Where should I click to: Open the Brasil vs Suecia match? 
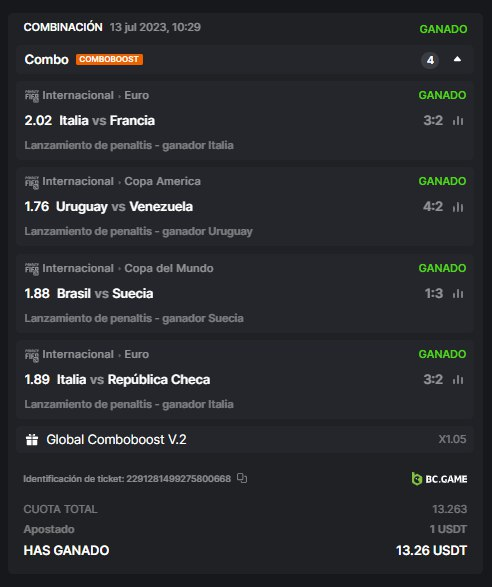pos(105,294)
